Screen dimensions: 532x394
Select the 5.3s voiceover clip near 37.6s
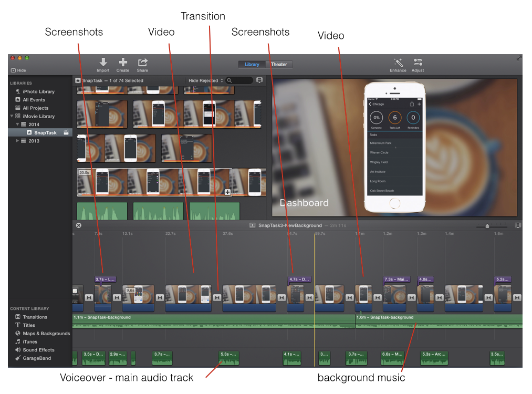(x=228, y=358)
